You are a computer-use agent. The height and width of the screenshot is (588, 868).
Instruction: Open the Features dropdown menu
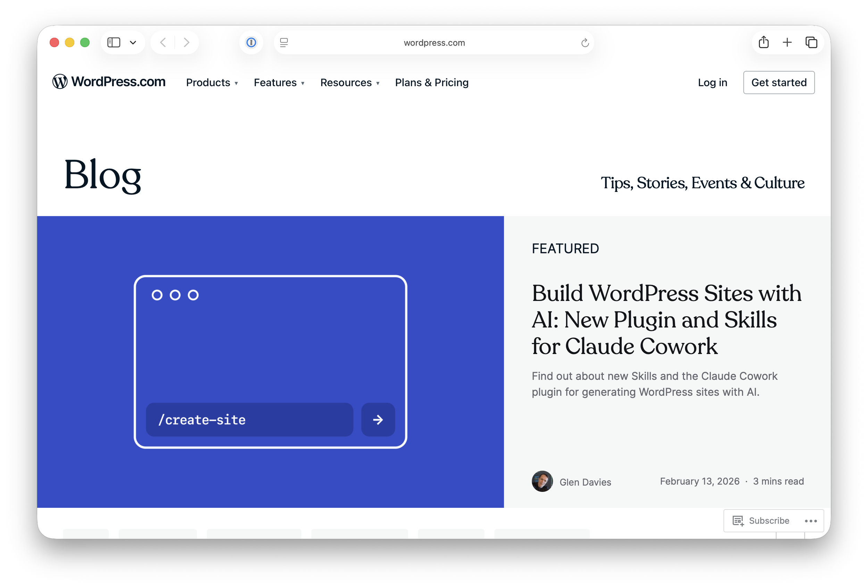[x=279, y=83]
